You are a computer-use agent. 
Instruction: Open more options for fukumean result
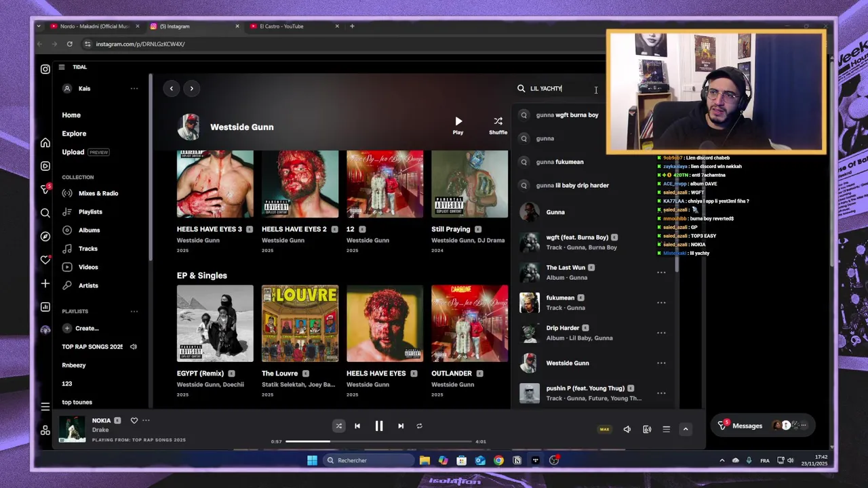tap(661, 302)
